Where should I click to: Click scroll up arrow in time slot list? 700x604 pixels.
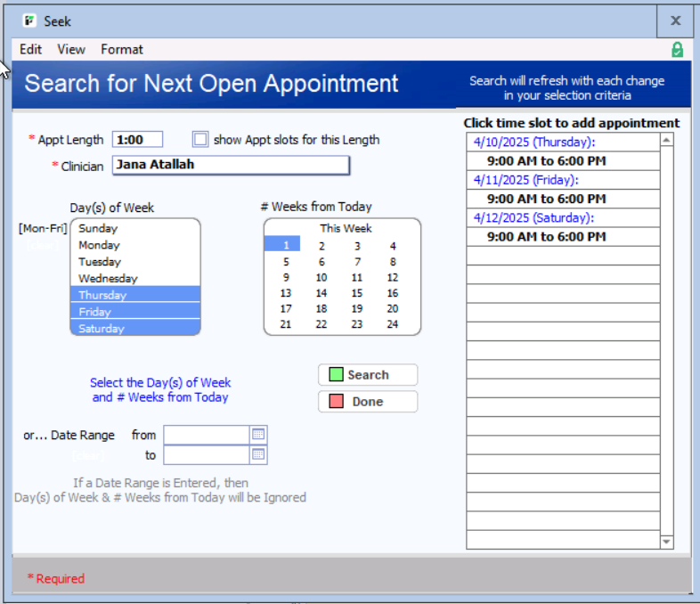click(x=666, y=140)
